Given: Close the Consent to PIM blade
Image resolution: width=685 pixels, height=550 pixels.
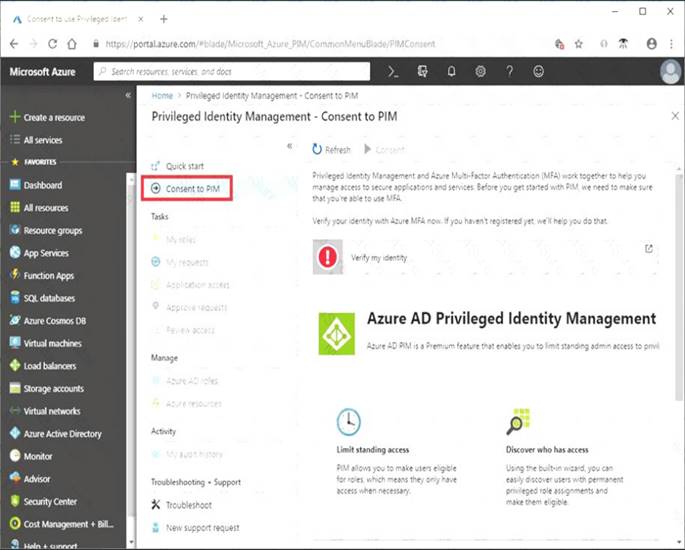Looking at the screenshot, I should tap(675, 117).
